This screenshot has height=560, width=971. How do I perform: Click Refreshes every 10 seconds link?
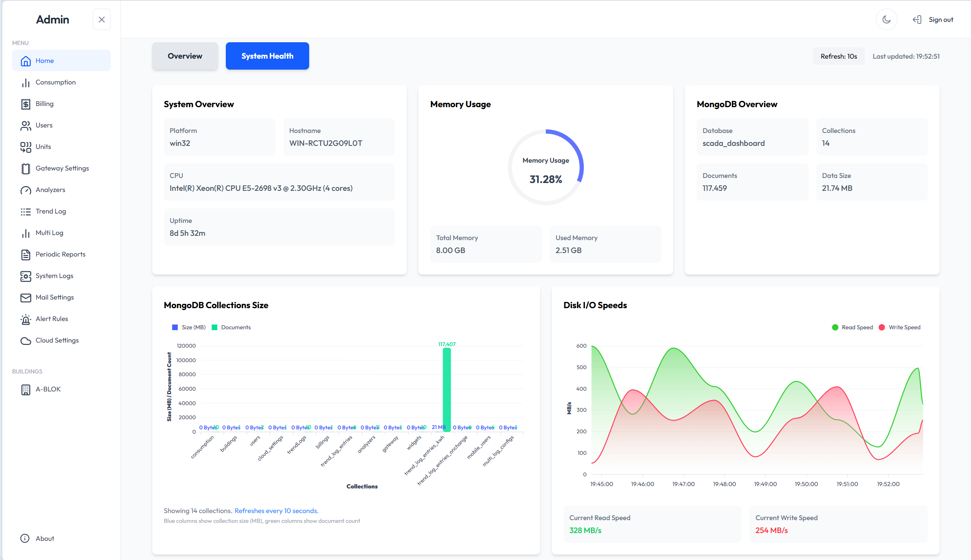point(276,511)
